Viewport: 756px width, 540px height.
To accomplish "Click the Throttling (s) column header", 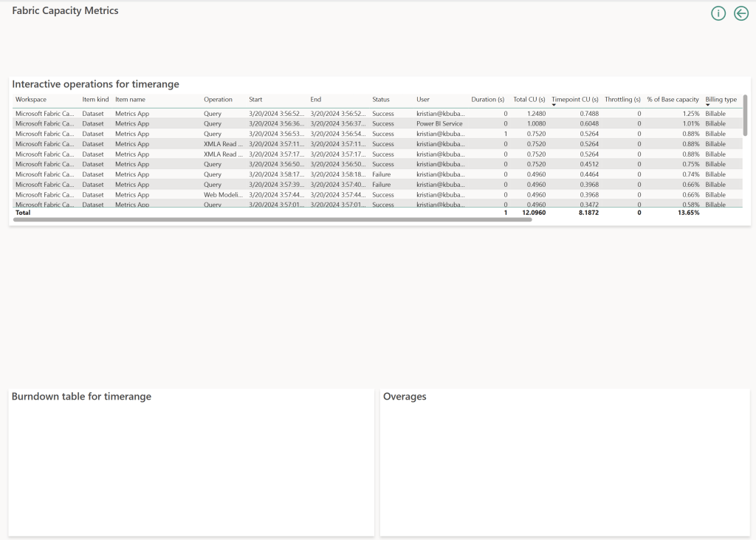I will 622,99.
